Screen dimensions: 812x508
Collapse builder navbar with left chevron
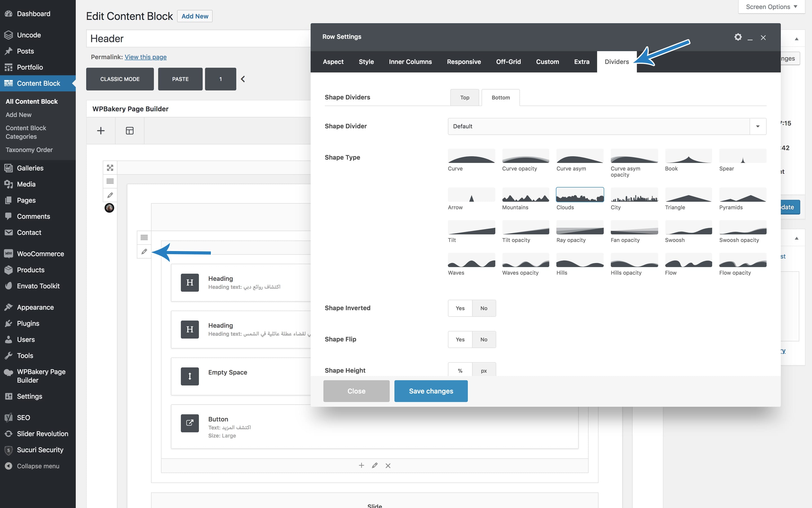tap(243, 79)
